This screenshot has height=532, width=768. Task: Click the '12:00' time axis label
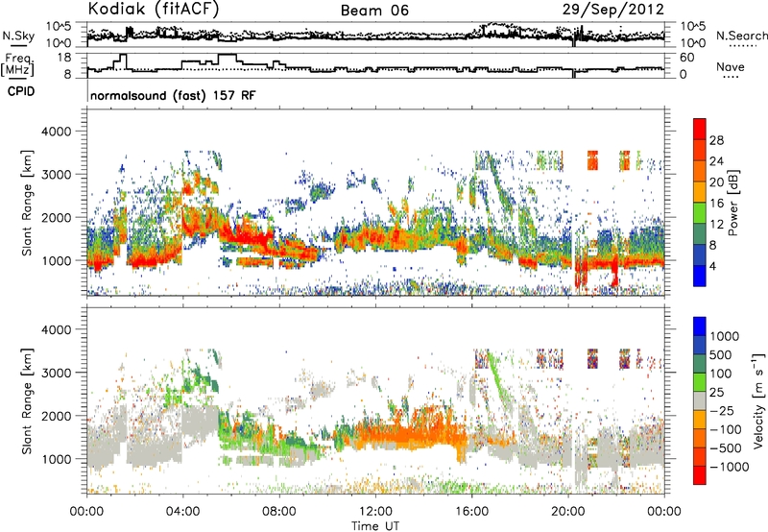(x=375, y=512)
